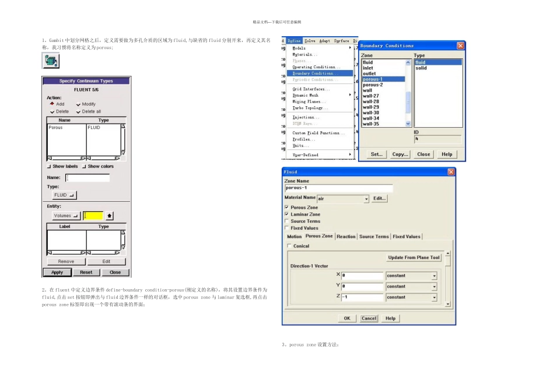
Task: Choose Profiles menu item
Action: click(320, 139)
